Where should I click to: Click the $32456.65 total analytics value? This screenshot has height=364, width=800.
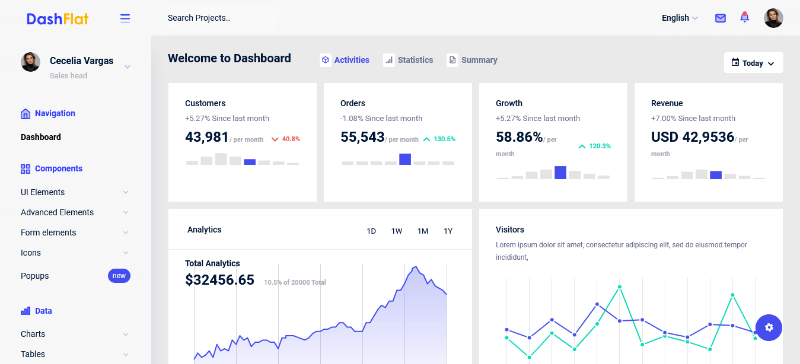219,280
